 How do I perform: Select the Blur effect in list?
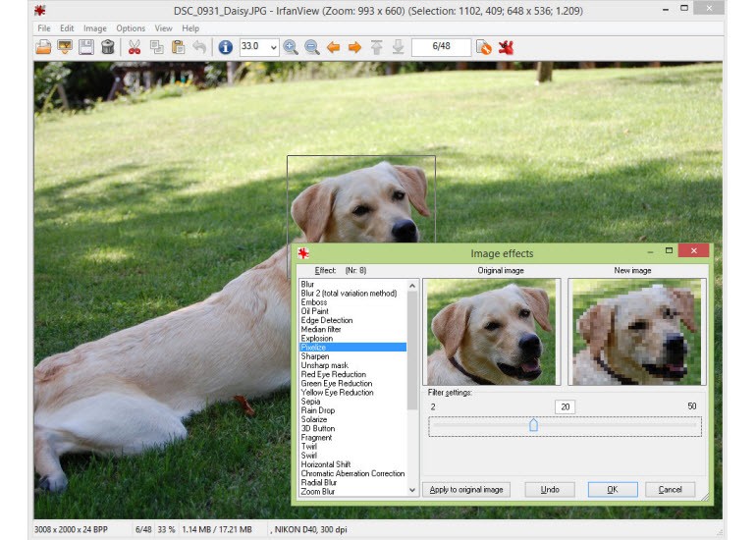point(307,284)
